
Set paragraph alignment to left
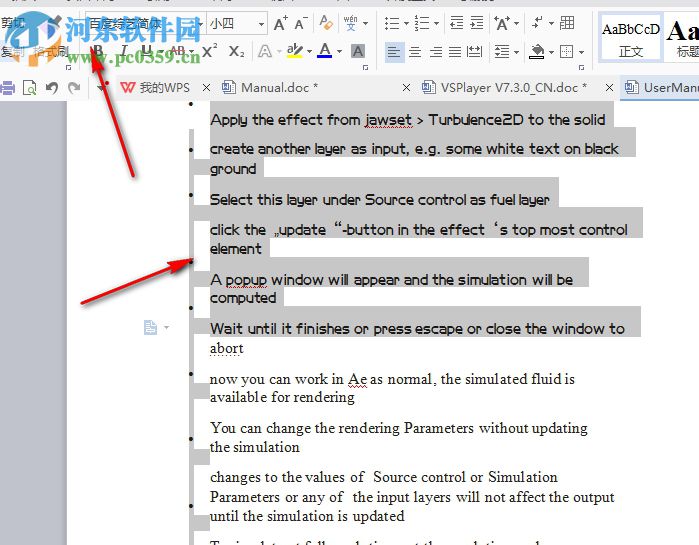click(393, 52)
